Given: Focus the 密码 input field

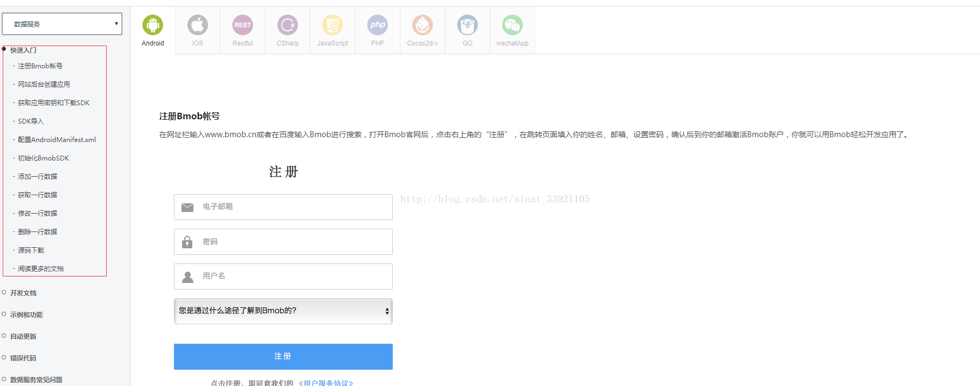Looking at the screenshot, I should (x=283, y=242).
